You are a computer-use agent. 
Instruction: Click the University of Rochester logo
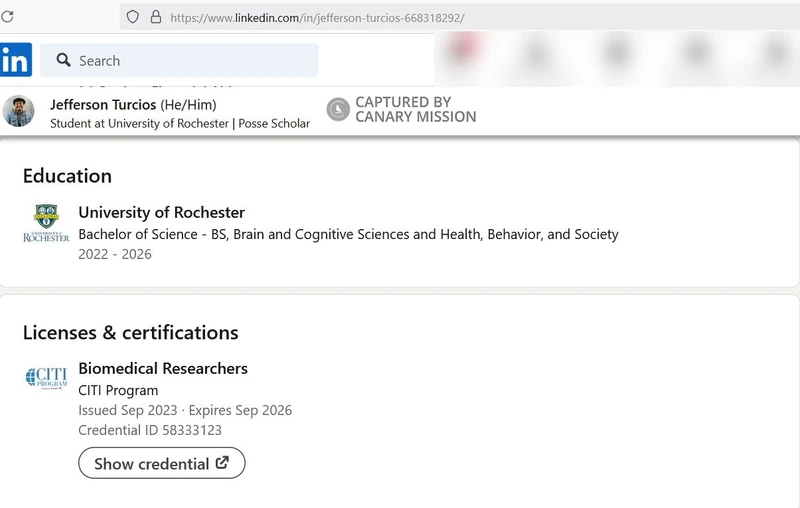pos(46,223)
